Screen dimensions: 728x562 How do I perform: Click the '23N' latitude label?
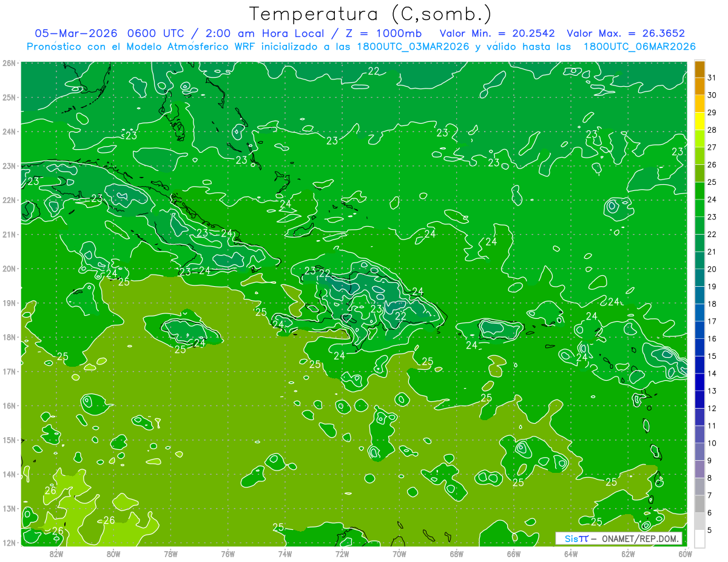[x=9, y=166]
